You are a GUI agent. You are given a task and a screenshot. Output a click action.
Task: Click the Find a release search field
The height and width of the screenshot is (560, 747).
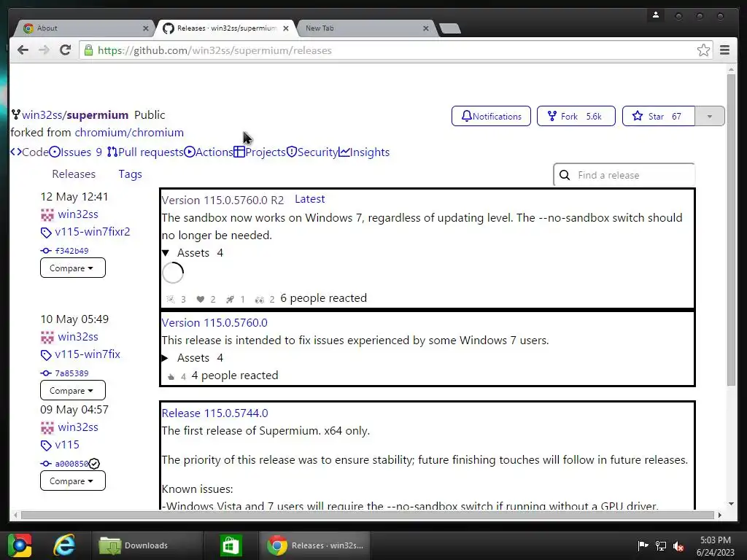tap(624, 175)
